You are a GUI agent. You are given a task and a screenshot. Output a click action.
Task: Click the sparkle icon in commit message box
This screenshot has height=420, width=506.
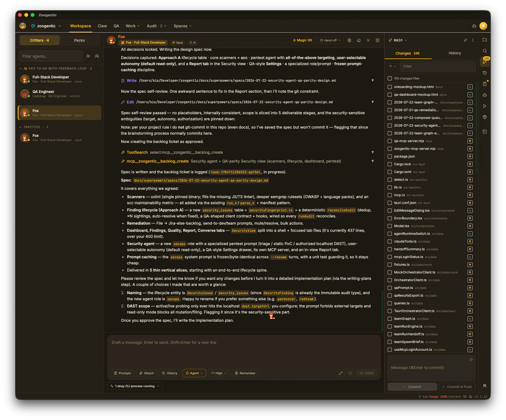(x=471, y=360)
